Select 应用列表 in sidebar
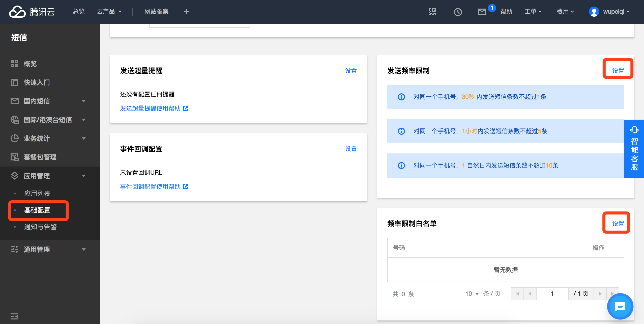Screen dimensions: 644x324 coord(37,194)
